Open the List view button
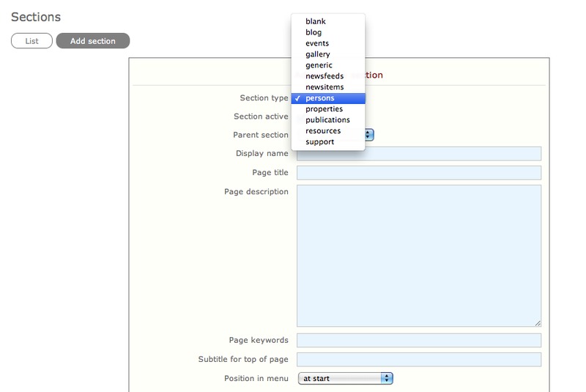The height and width of the screenshot is (392, 586). [31, 41]
